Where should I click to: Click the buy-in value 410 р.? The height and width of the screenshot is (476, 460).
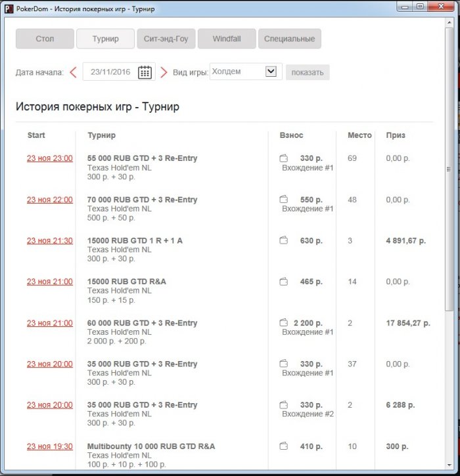coord(311,446)
